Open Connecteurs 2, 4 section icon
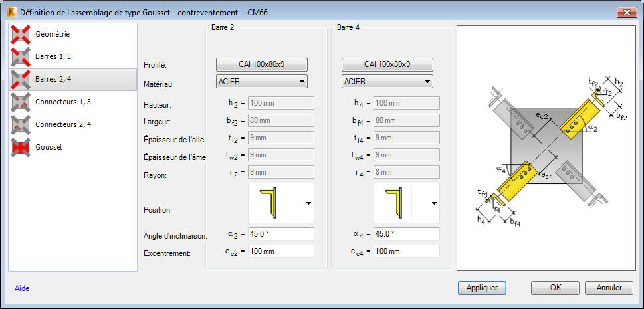This screenshot has height=309, width=644. [x=21, y=124]
